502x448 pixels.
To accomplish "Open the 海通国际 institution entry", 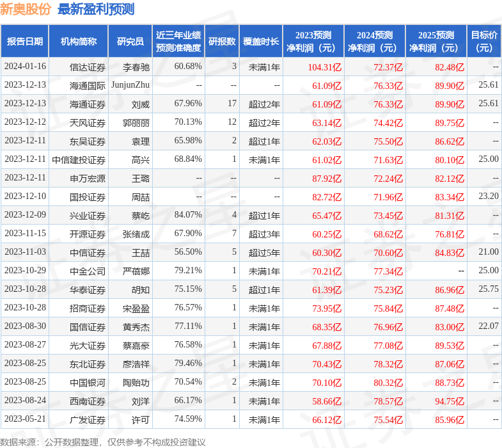I will point(88,85).
